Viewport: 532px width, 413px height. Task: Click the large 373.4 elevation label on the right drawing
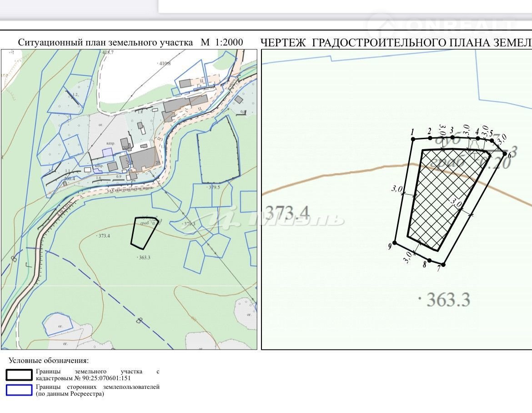pyautogui.click(x=286, y=212)
